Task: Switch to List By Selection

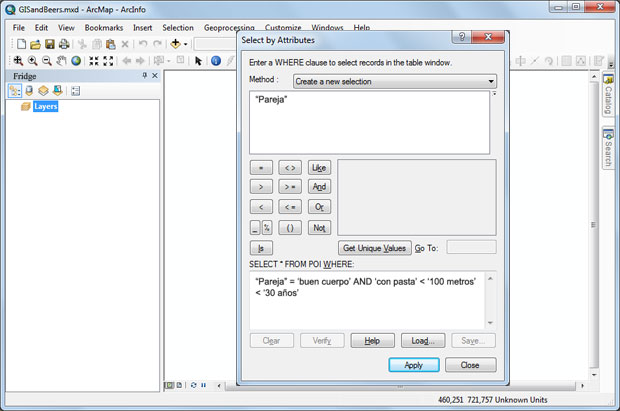Action: coord(58,91)
